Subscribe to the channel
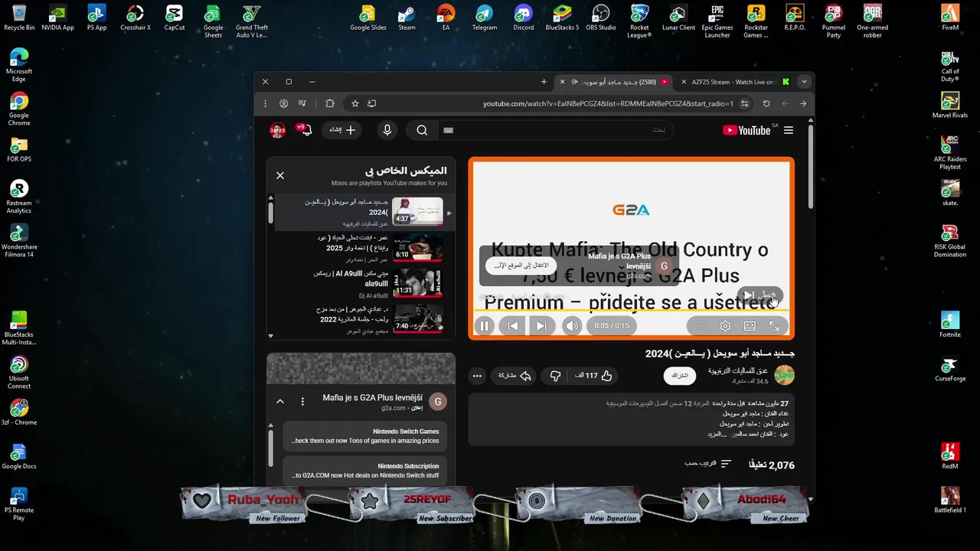This screenshot has width=980, height=551. pos(680,376)
